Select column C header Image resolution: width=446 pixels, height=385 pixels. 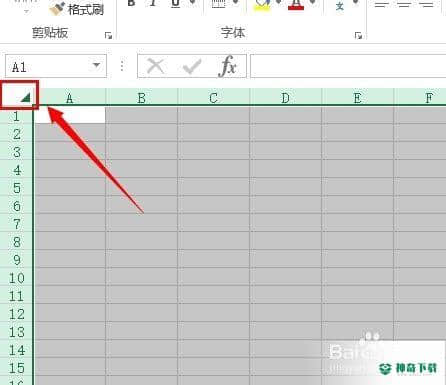tap(214, 98)
